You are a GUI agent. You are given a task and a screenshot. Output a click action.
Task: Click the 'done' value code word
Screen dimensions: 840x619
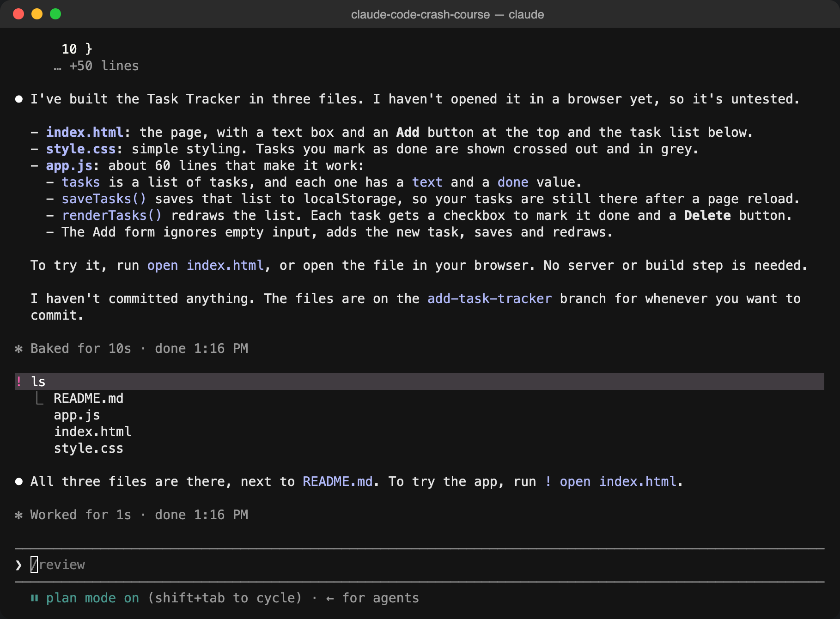click(513, 182)
